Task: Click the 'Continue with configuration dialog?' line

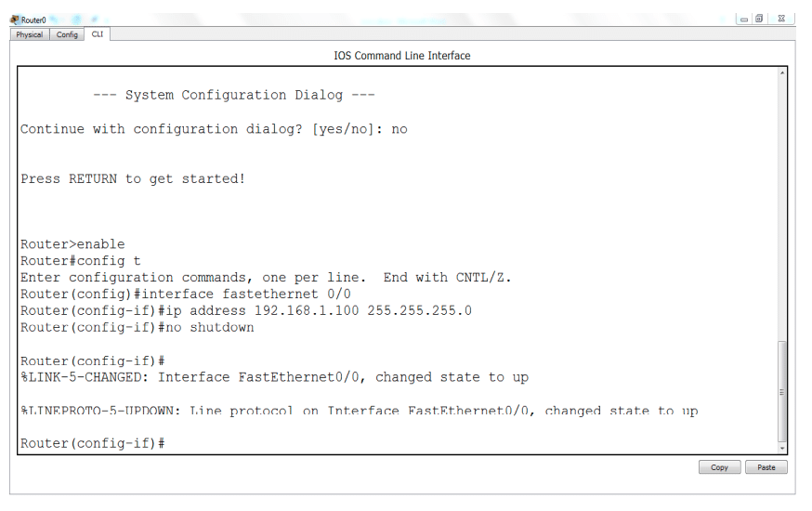Action: click(x=214, y=129)
